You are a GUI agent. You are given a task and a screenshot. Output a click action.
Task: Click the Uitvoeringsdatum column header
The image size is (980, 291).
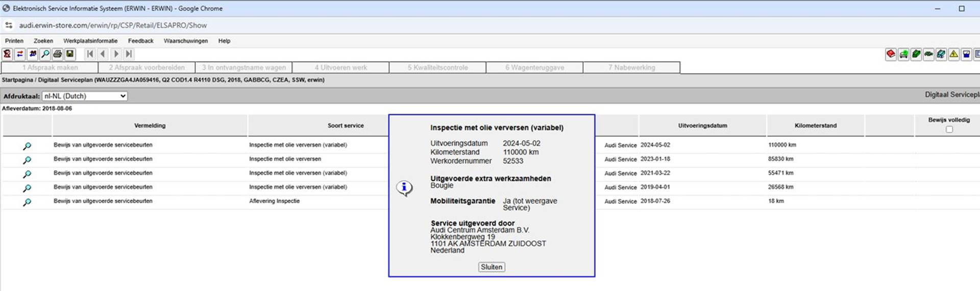[x=702, y=125]
